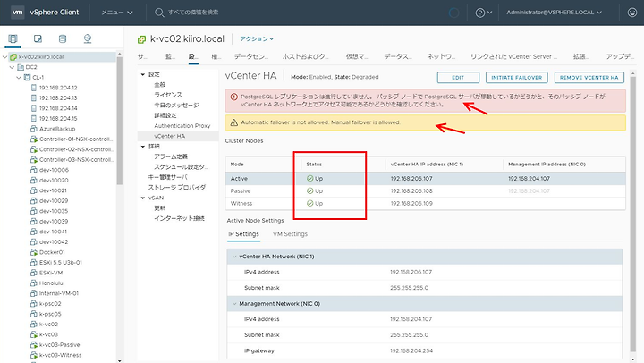Click the vCenter icon beside k-vc02.kiiro.local title

141,39
